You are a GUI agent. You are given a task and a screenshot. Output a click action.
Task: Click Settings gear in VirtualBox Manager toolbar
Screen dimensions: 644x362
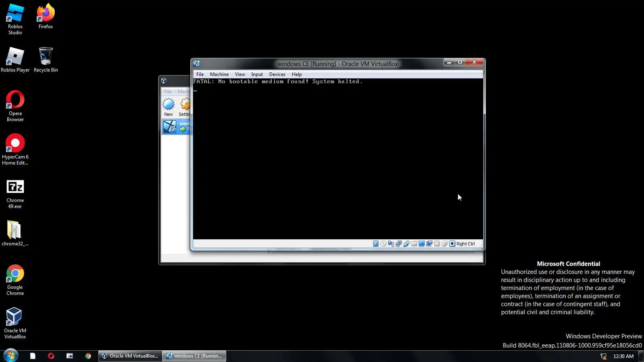point(185,107)
